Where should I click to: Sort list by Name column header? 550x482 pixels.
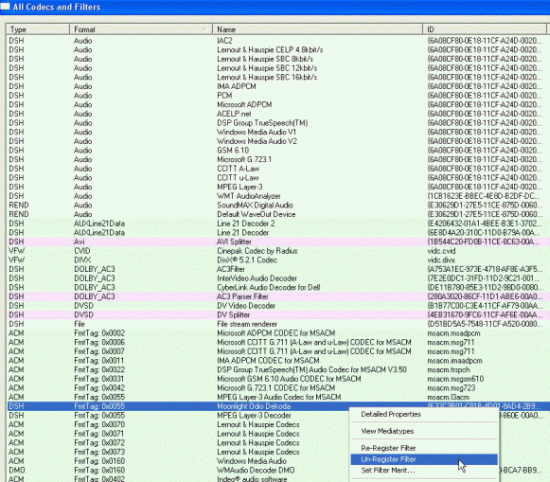click(x=317, y=29)
